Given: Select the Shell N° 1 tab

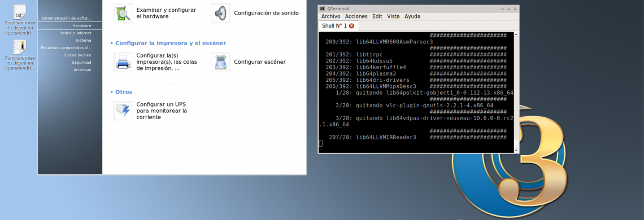Looking at the screenshot, I should click(x=338, y=26).
